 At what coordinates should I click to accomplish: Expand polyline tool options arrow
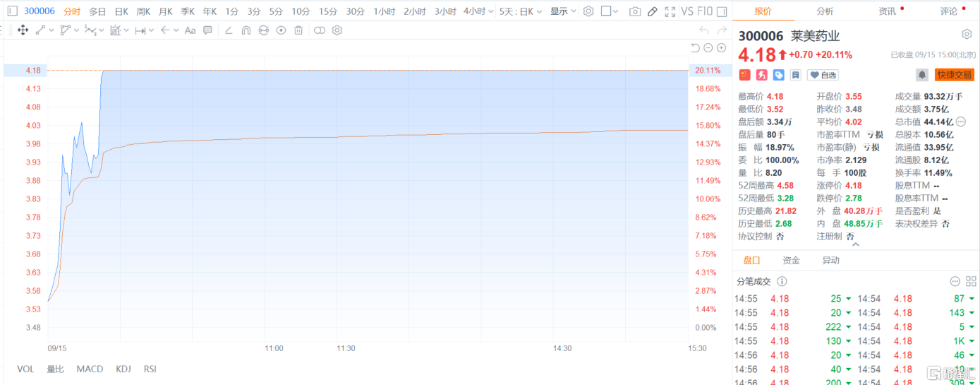click(76, 30)
